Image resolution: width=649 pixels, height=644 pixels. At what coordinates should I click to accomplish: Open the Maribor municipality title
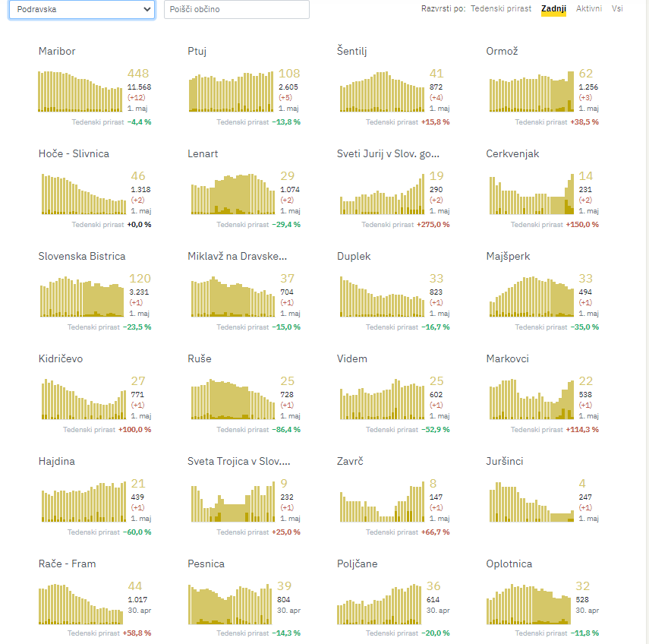coord(57,51)
